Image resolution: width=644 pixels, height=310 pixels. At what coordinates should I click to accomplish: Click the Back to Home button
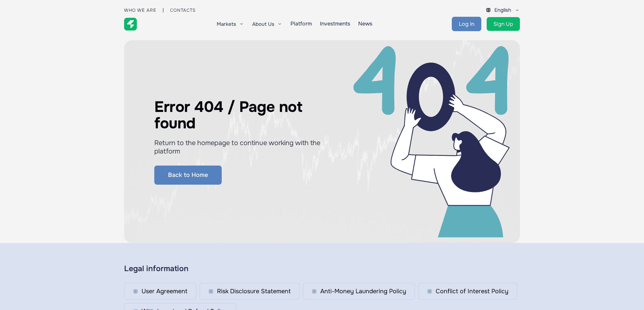[x=188, y=175]
